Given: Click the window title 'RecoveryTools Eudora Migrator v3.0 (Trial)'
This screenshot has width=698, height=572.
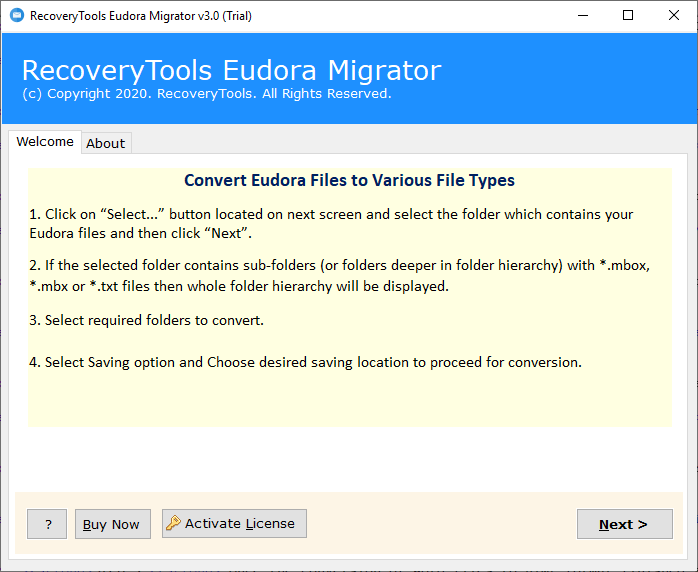Looking at the screenshot, I should pos(141,16).
